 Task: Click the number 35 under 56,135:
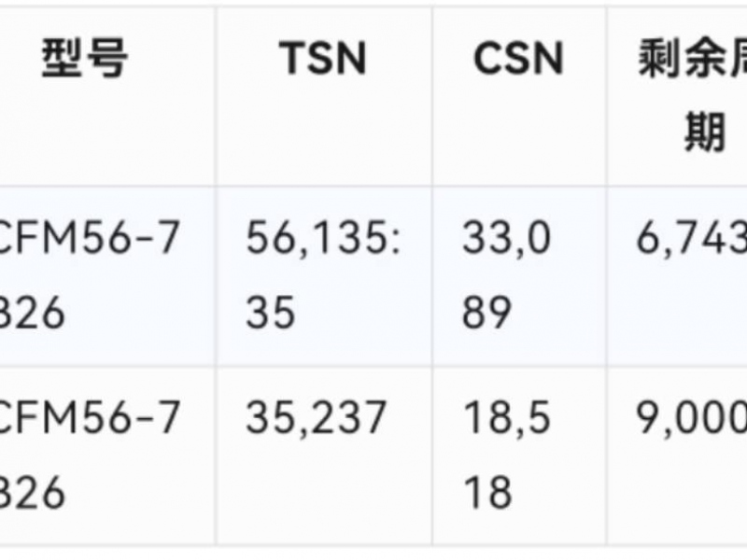271,313
